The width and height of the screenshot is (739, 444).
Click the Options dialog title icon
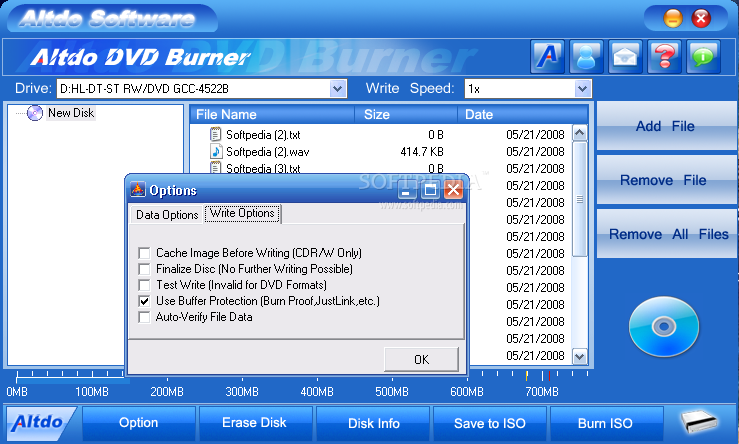click(x=138, y=189)
